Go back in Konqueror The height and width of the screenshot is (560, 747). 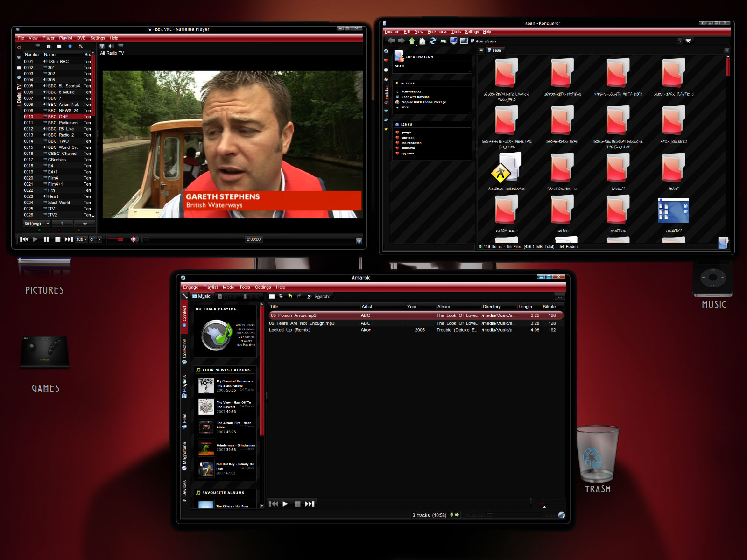tap(391, 41)
